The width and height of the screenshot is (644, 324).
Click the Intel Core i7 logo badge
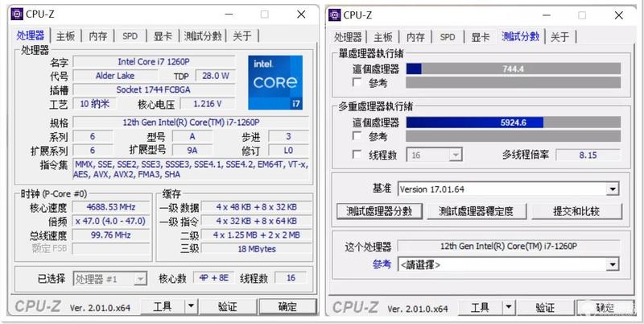(x=275, y=82)
